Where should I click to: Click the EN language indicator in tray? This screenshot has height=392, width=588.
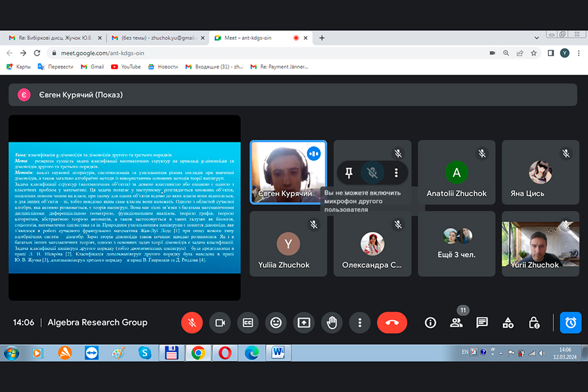point(465,352)
